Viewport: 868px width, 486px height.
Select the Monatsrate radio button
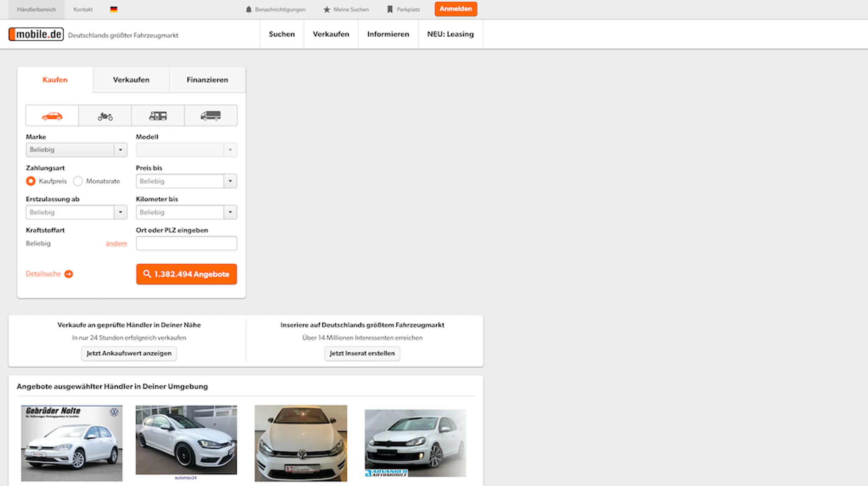(x=78, y=181)
